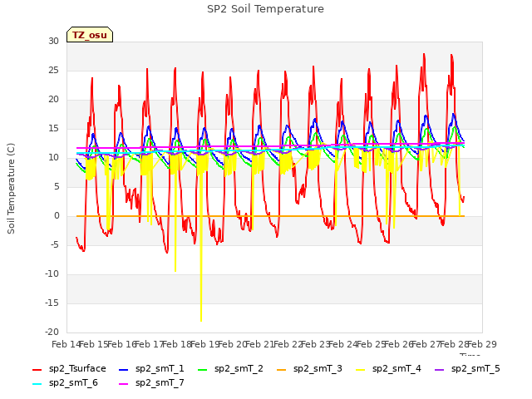
Task: Toggle sp2_smT_6 series in the legend
Action: (65, 383)
